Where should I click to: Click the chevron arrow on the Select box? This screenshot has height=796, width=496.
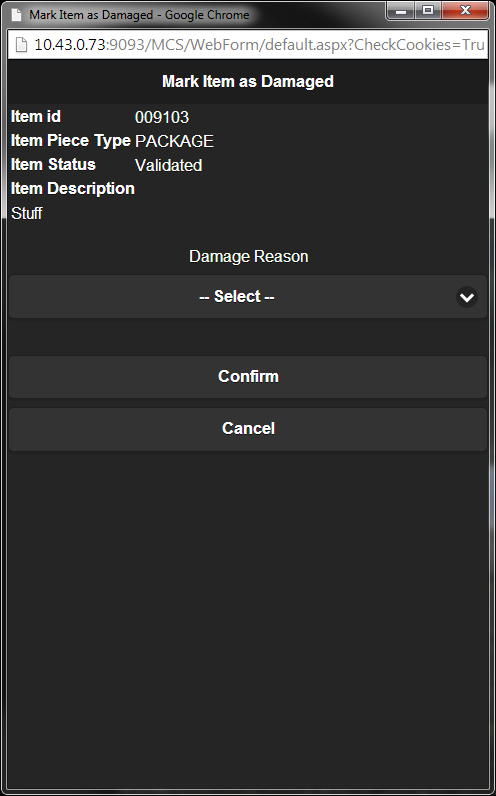pyautogui.click(x=467, y=297)
